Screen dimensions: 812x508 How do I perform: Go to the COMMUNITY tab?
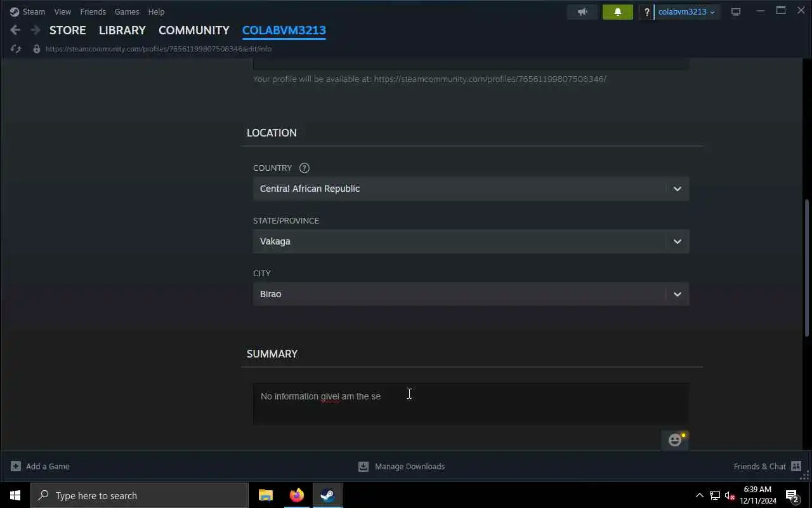point(193,30)
